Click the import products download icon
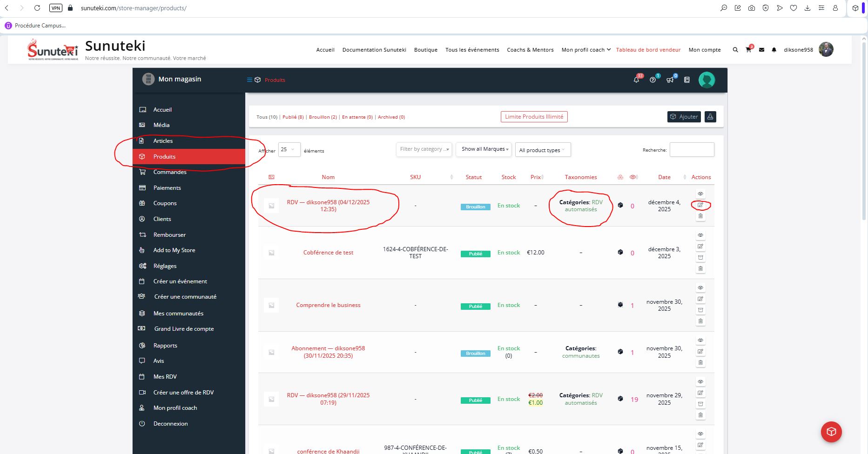This screenshot has height=454, width=868. (710, 117)
